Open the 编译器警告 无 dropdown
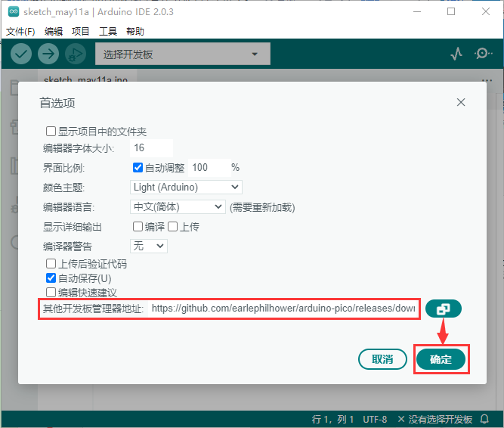 point(149,246)
